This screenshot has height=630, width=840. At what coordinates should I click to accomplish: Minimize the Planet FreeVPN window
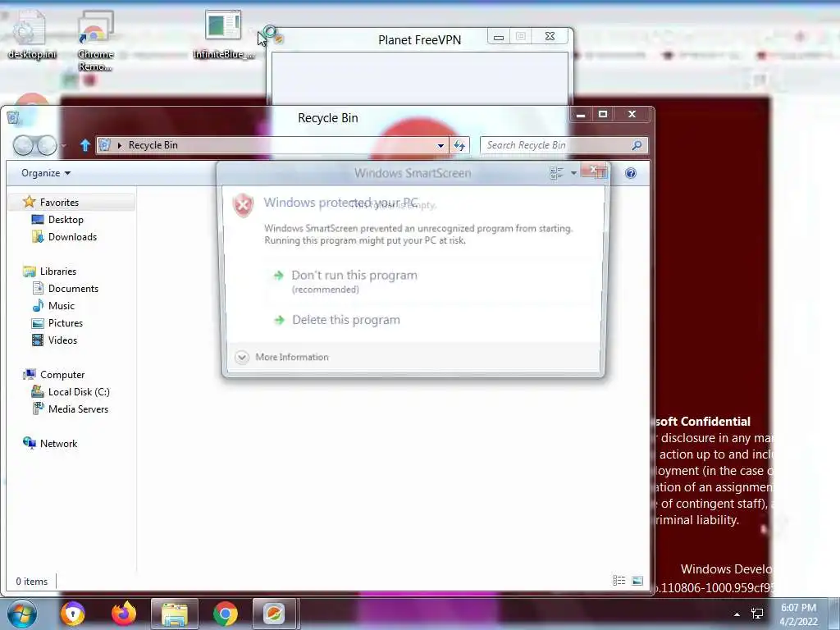[x=498, y=37]
